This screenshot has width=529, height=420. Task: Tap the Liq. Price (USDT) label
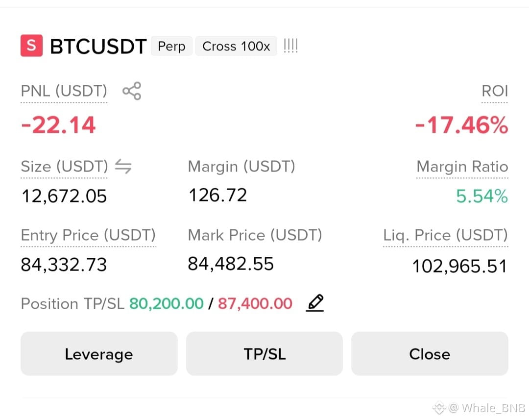click(445, 235)
